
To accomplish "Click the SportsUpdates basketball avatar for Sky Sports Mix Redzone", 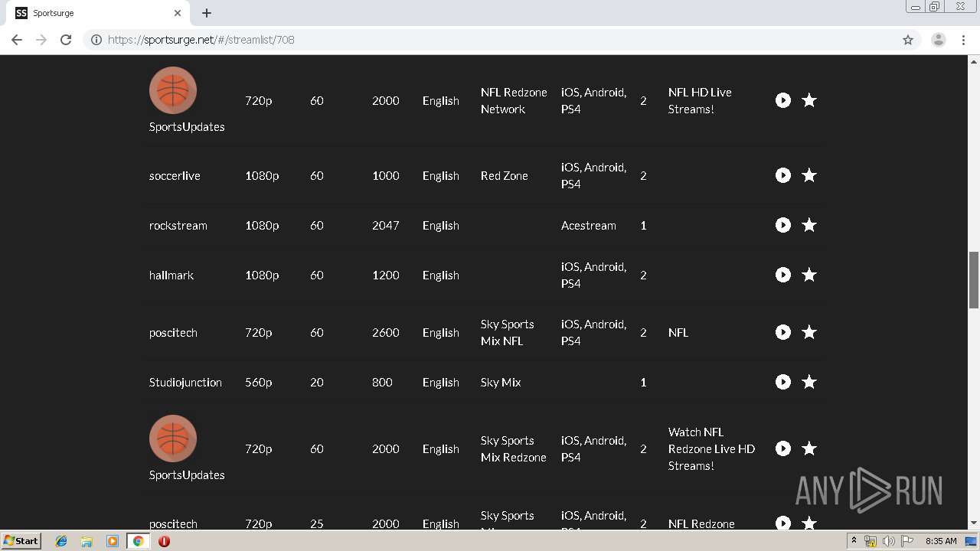I will pos(173,439).
